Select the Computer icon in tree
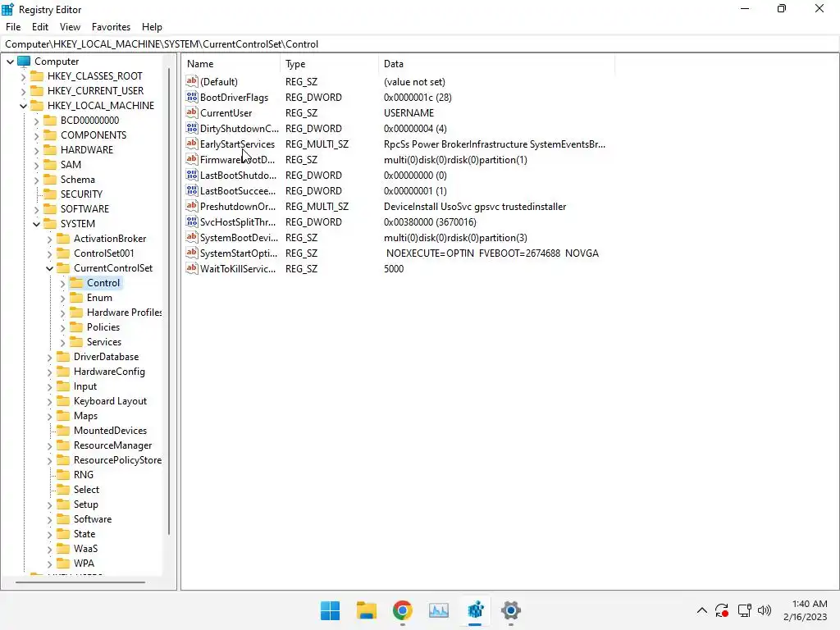Image resolution: width=840 pixels, height=630 pixels. [24, 61]
